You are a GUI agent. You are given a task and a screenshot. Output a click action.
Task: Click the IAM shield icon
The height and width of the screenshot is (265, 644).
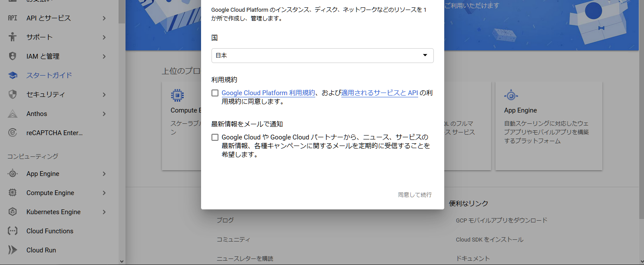click(x=13, y=56)
